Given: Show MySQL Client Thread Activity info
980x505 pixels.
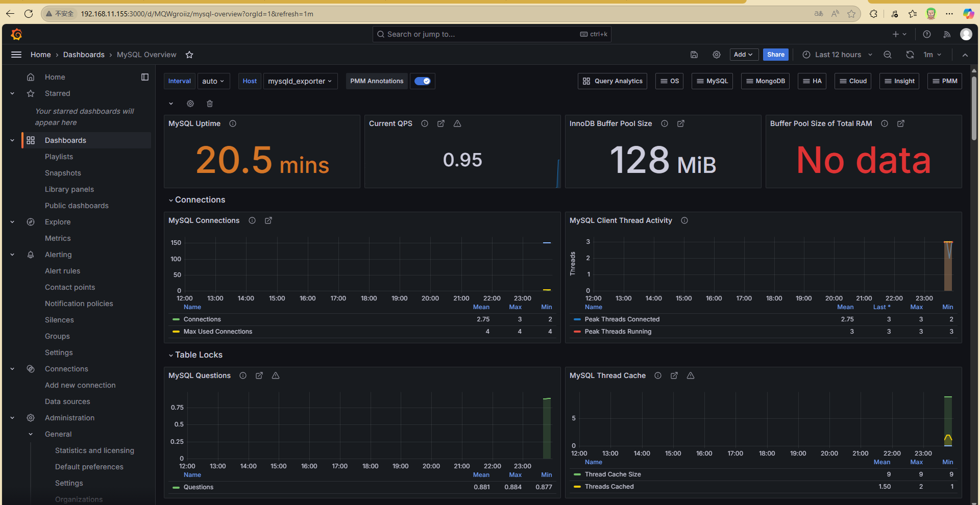Looking at the screenshot, I should pyautogui.click(x=684, y=220).
